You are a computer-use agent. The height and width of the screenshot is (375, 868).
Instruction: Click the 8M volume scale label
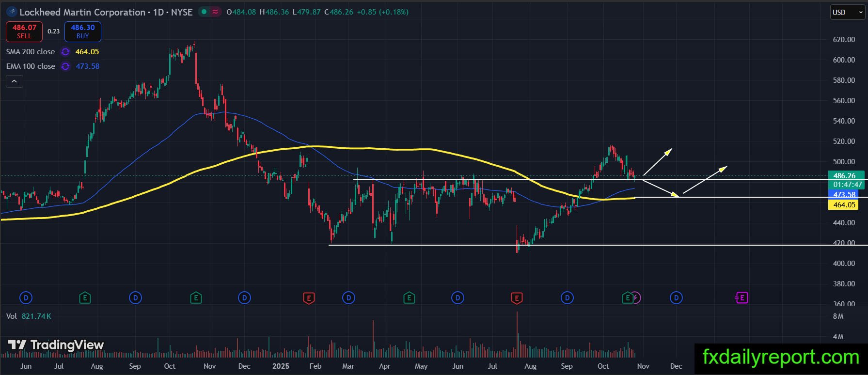[838, 316]
